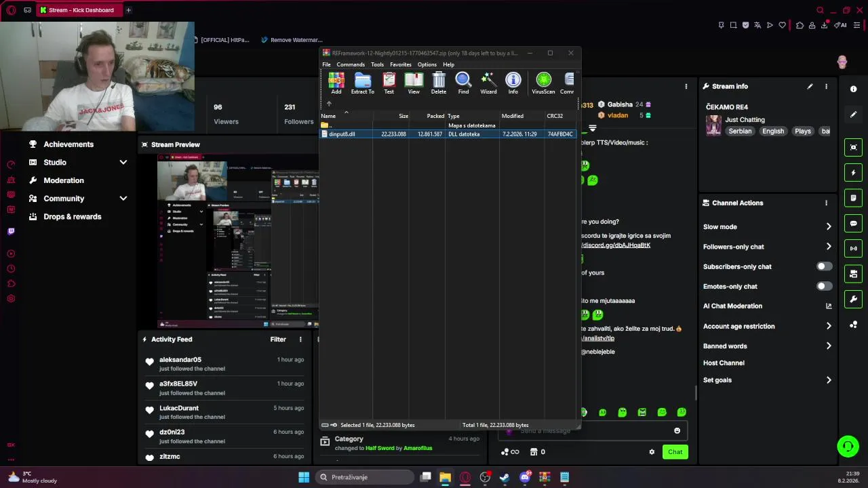The height and width of the screenshot is (488, 868).
Task: Open a new browser tab with plus
Action: 128,10
